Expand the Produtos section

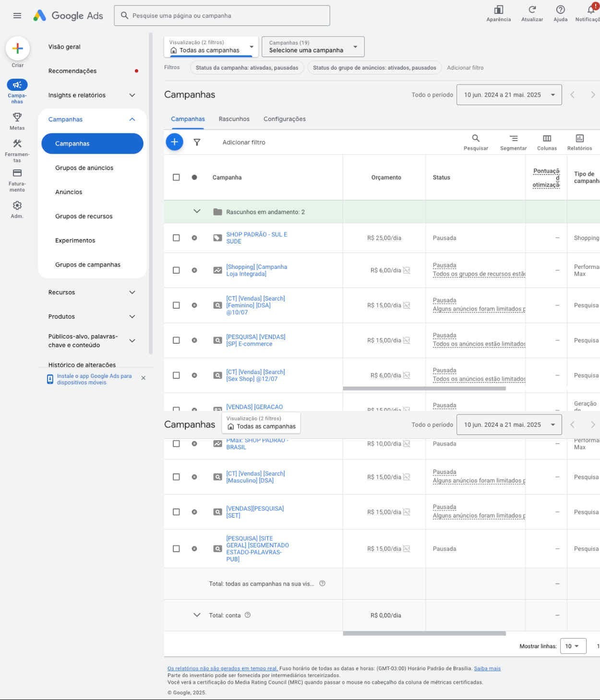coord(132,316)
